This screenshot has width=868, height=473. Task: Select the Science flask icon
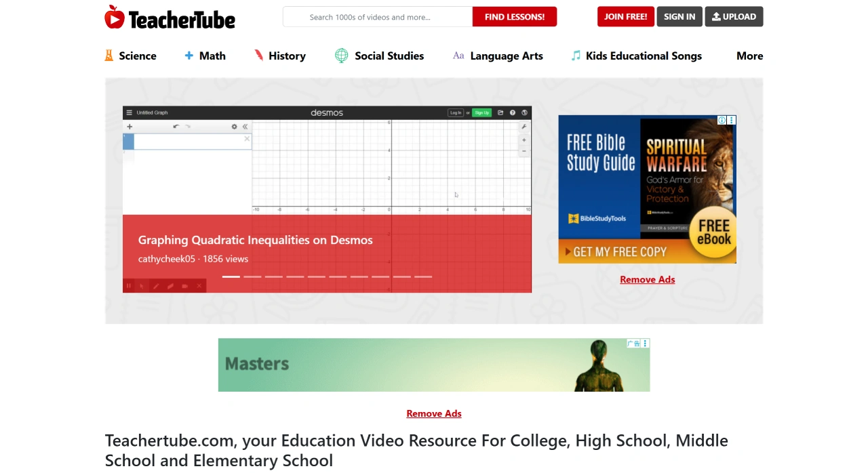tap(108, 55)
